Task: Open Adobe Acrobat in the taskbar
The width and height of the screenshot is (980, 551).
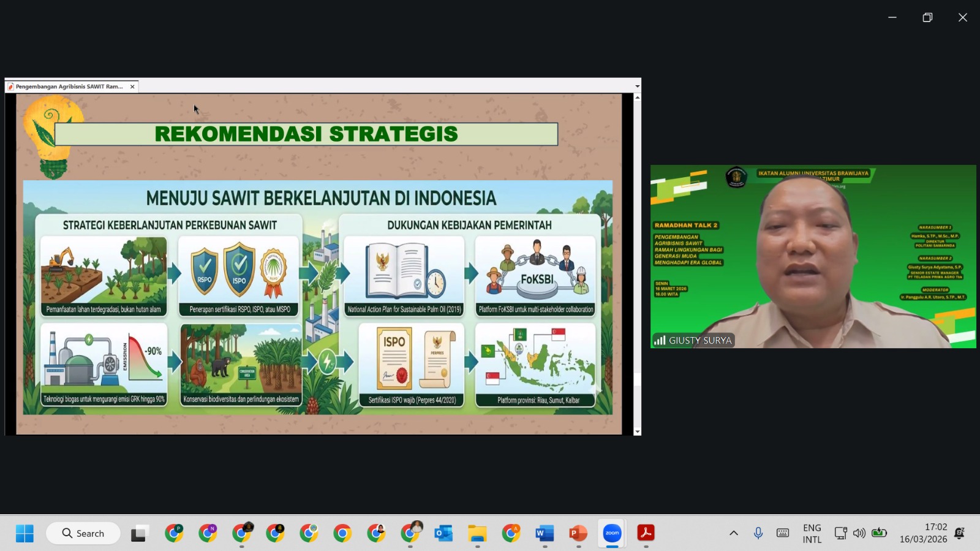Action: [x=646, y=533]
